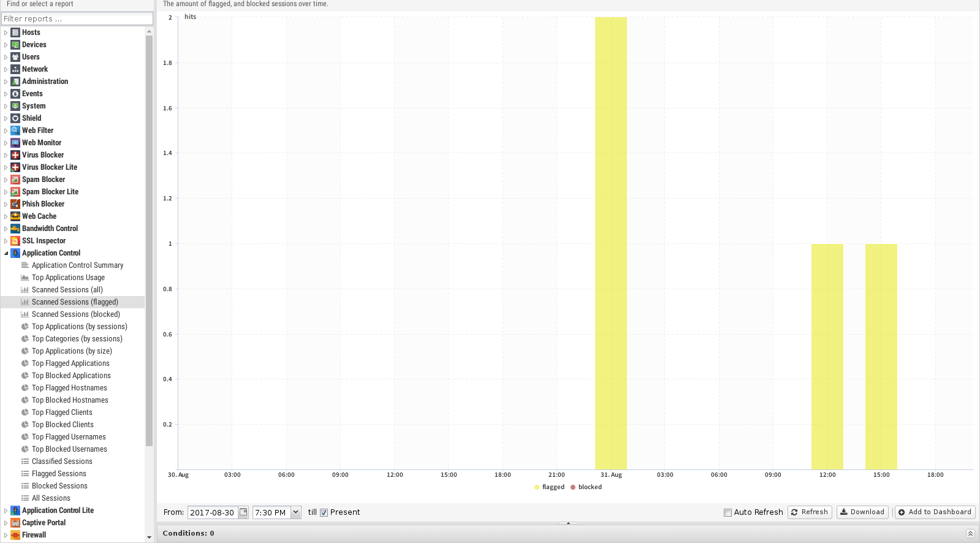980x543 pixels.
Task: Click the System category icon
Action: [x=15, y=106]
